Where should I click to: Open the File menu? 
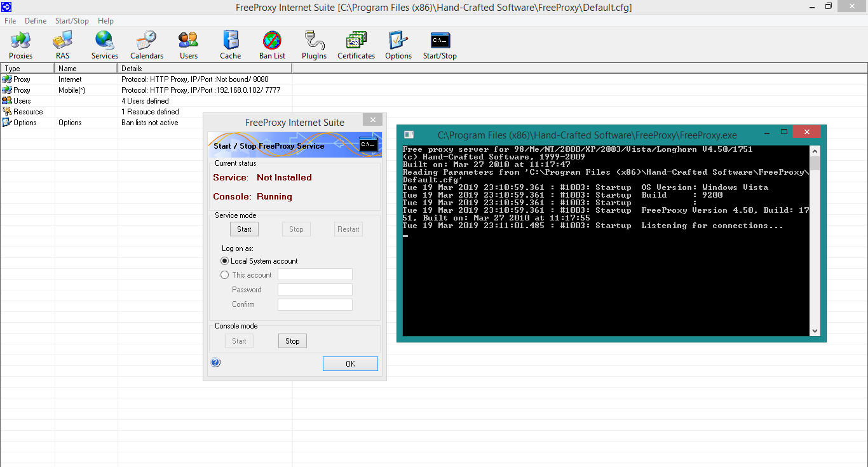click(x=10, y=21)
